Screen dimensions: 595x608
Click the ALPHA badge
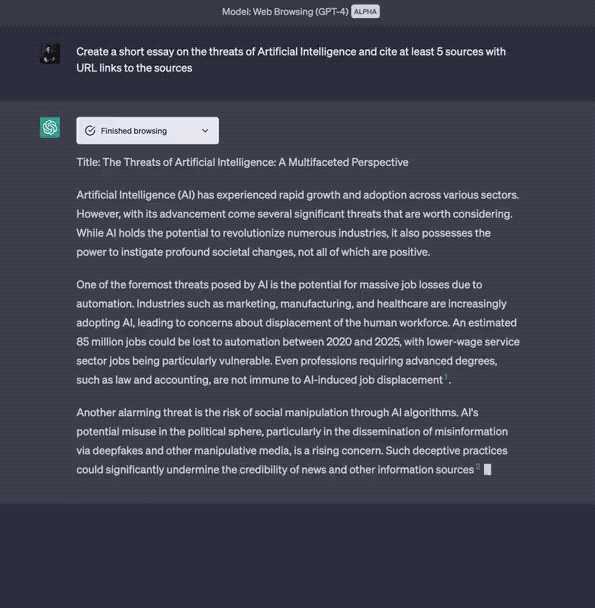click(365, 12)
